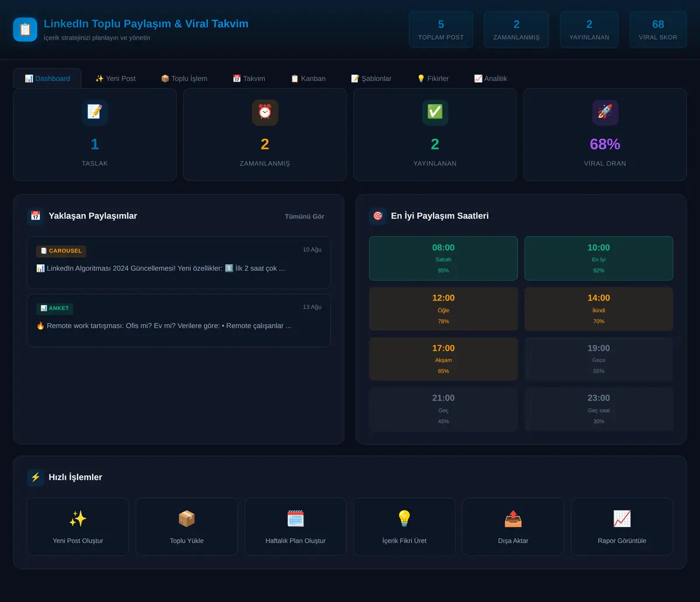Image resolution: width=700 pixels, height=602 pixels.
Task: Switch to the Analitik tab
Action: pyautogui.click(x=491, y=78)
